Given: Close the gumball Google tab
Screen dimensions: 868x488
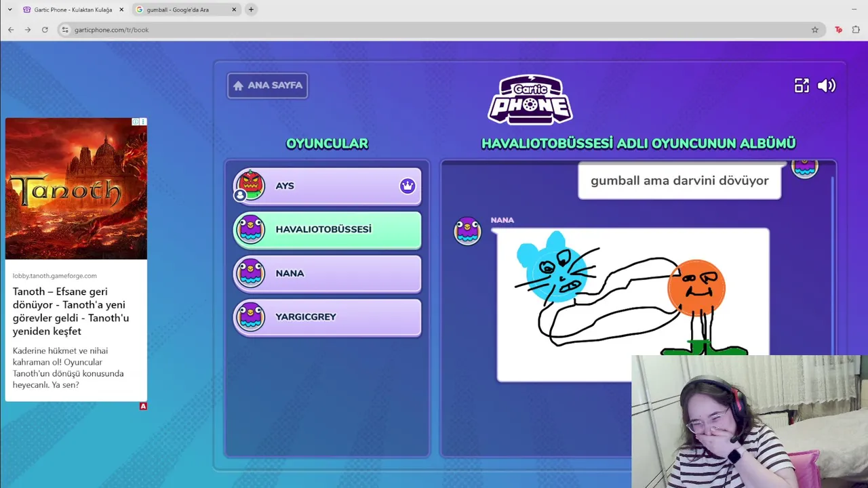Looking at the screenshot, I should 234,9.
